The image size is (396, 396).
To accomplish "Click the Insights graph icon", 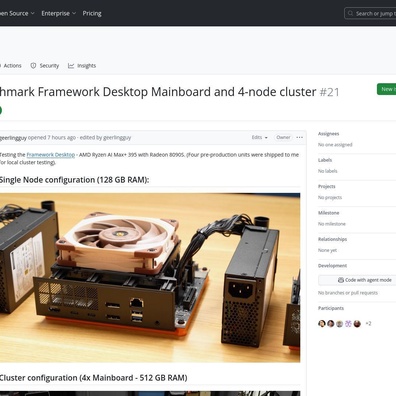I will (71, 66).
